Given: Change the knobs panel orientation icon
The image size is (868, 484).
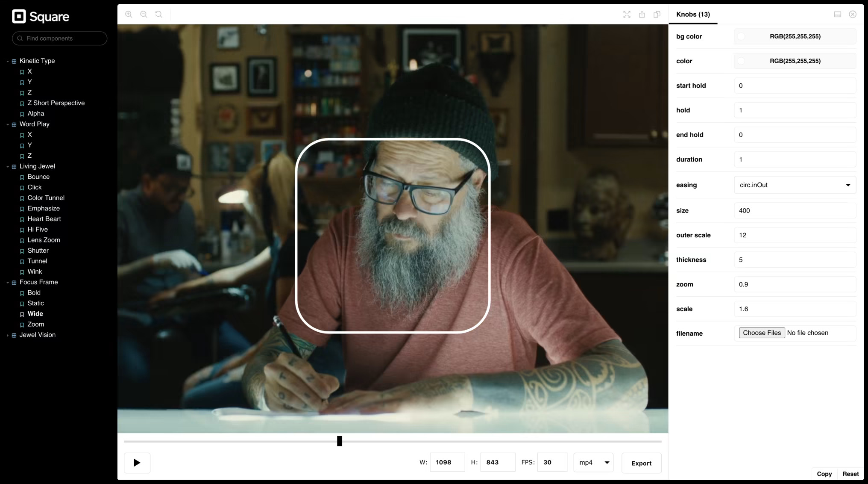Looking at the screenshot, I should coord(837,14).
